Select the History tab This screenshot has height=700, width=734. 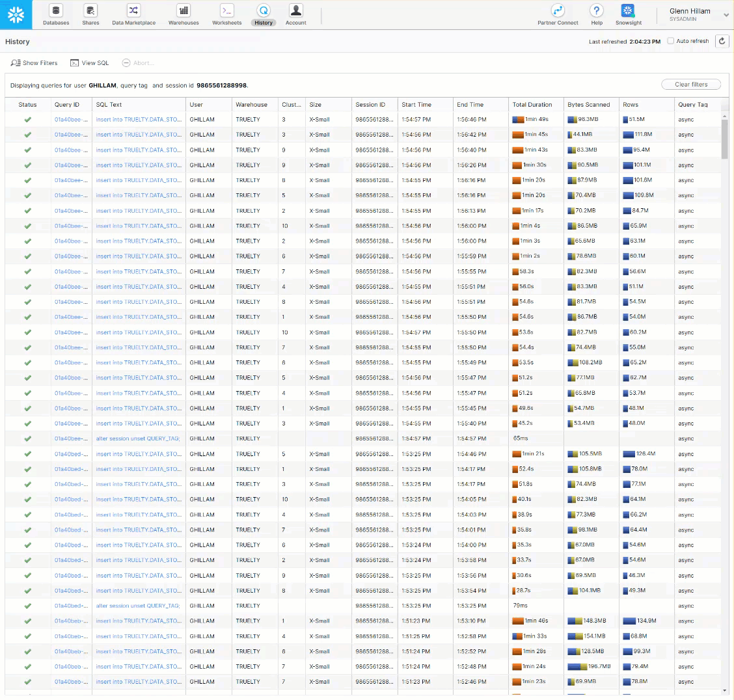click(x=264, y=14)
